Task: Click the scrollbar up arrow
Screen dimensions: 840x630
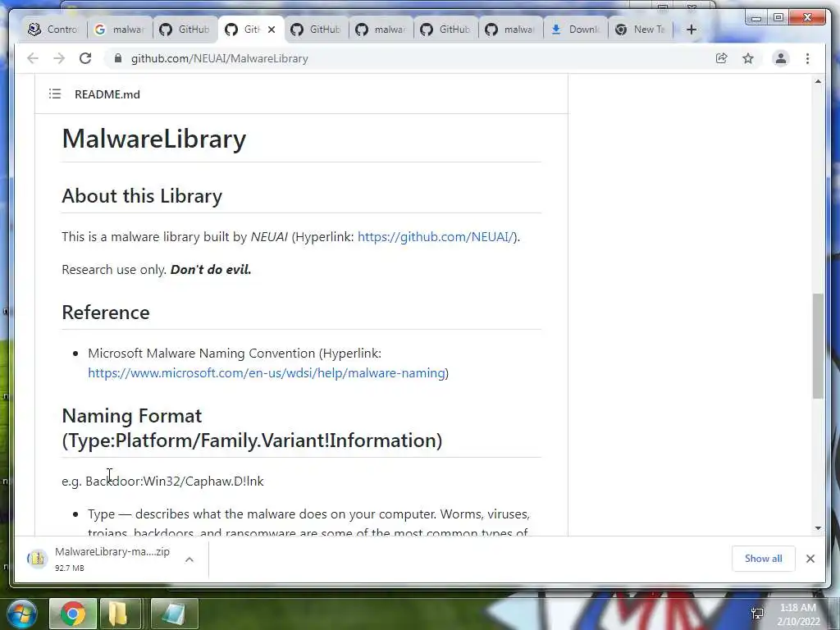Action: pos(818,82)
